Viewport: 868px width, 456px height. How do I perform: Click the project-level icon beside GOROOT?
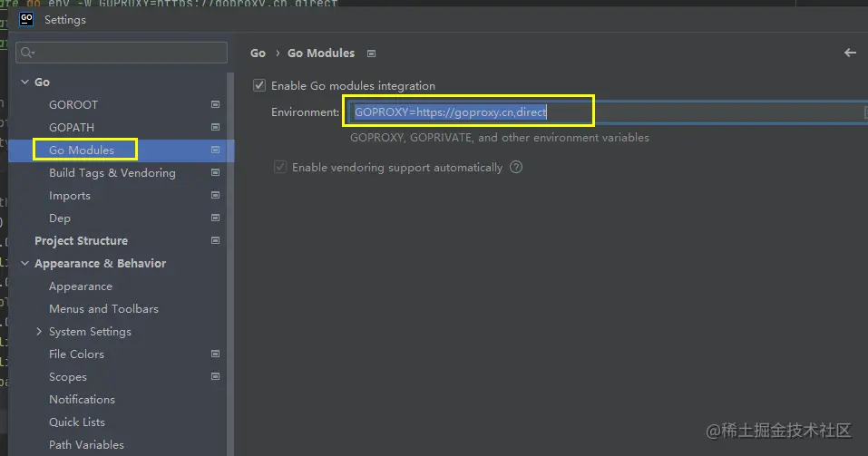click(x=215, y=104)
